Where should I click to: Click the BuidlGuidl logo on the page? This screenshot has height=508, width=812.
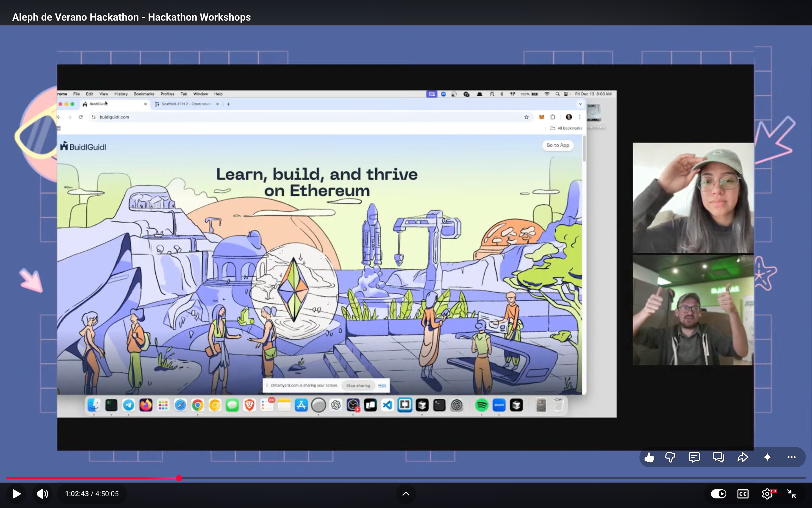(x=83, y=146)
